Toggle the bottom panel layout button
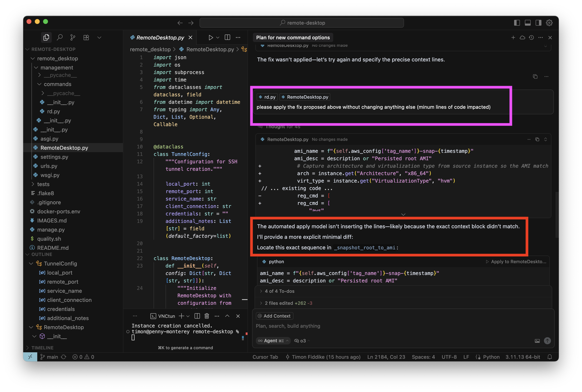582x392 pixels. (528, 23)
